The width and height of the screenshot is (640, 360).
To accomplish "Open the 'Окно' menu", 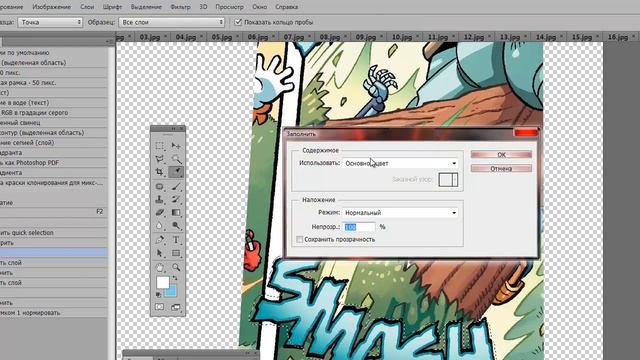I will [x=260, y=7].
